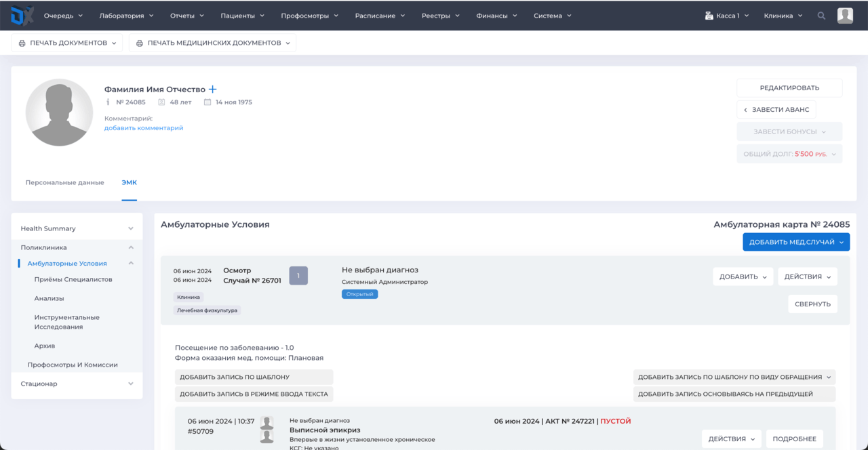Click Амбулаторная карта № 24085 heading

point(781,224)
